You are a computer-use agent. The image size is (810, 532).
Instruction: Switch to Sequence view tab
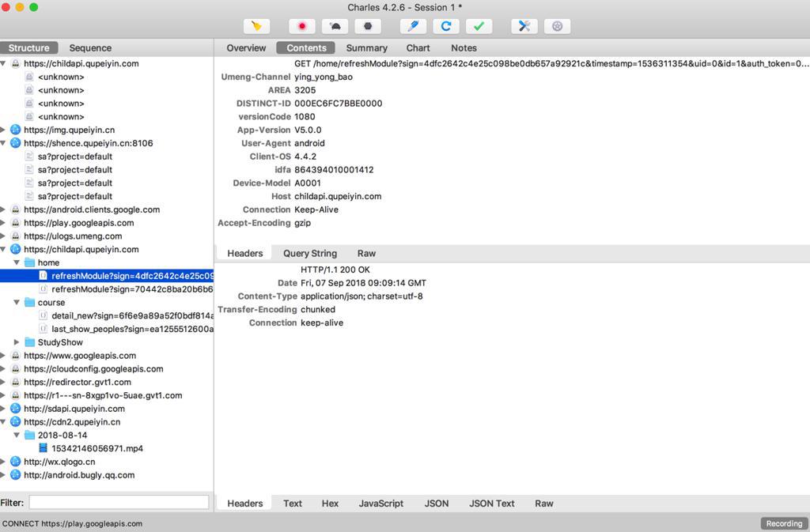[90, 48]
